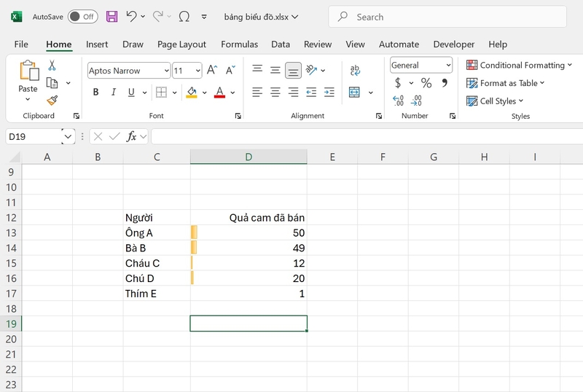Open Conditional Formatting dropdown
583x392 pixels.
(x=519, y=65)
